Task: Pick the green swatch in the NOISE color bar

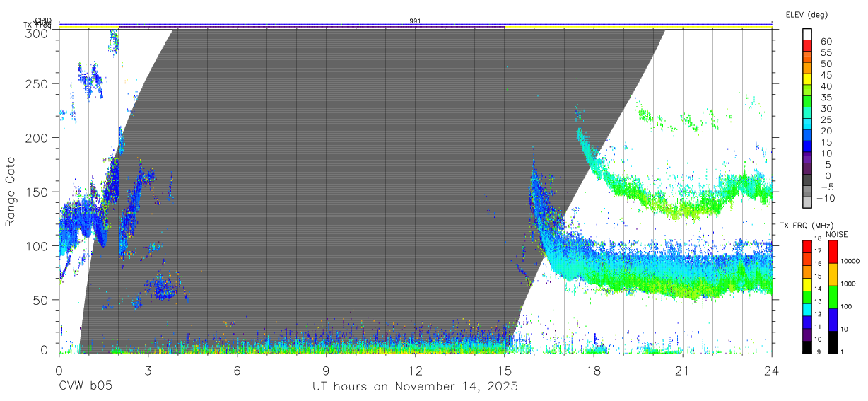Action: 832,296
